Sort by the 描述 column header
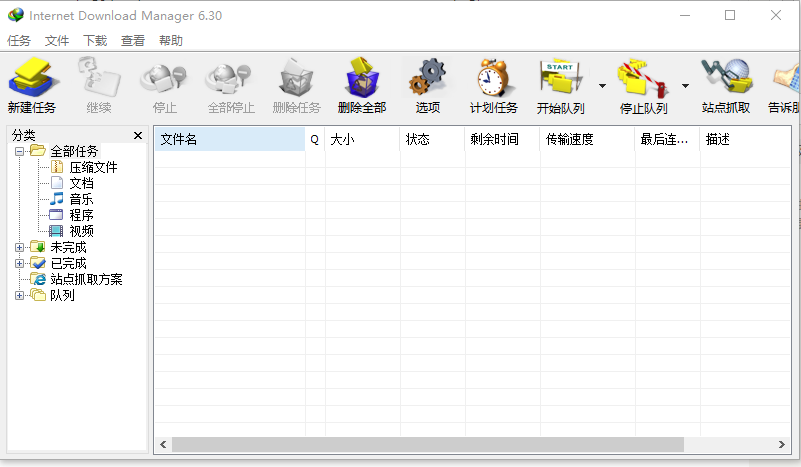This screenshot has width=801, height=467. point(745,139)
